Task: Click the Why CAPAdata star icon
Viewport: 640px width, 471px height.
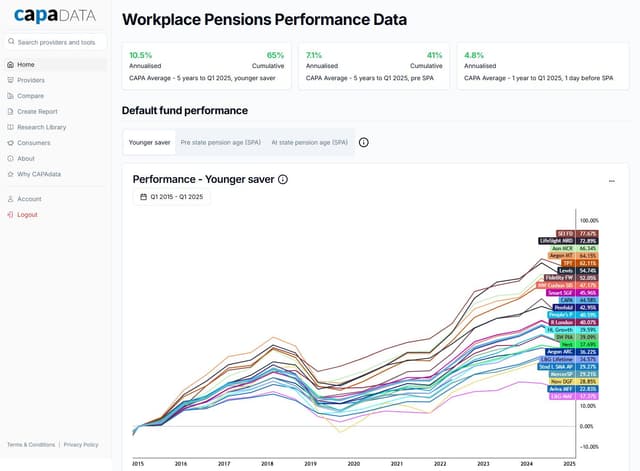Action: click(x=10, y=174)
